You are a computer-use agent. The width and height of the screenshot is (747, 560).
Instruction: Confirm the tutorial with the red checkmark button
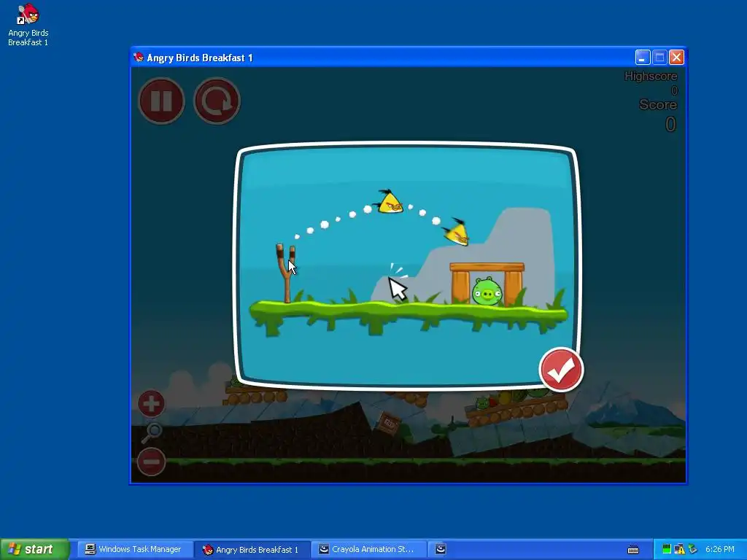(x=561, y=370)
